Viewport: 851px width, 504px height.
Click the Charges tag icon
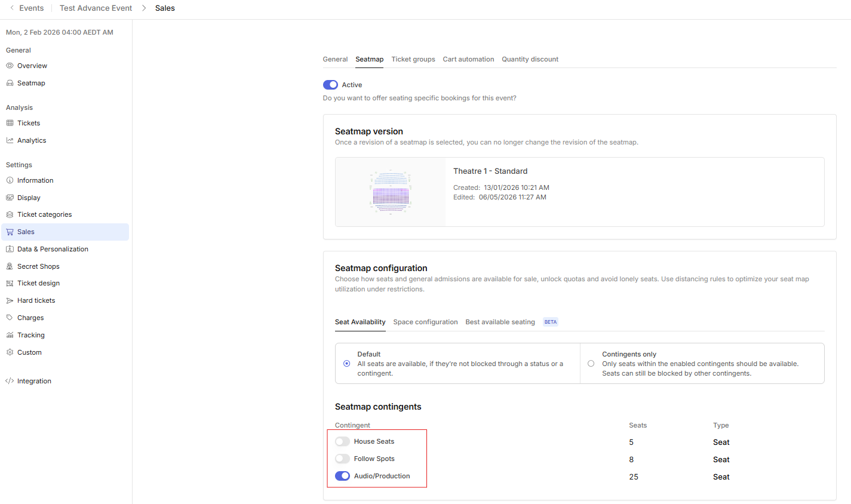click(10, 318)
